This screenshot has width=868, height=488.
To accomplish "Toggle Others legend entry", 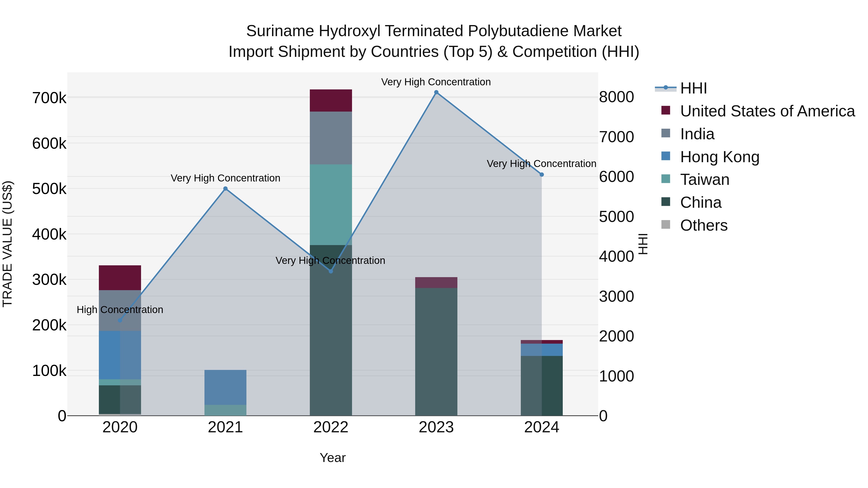I will 694,225.
